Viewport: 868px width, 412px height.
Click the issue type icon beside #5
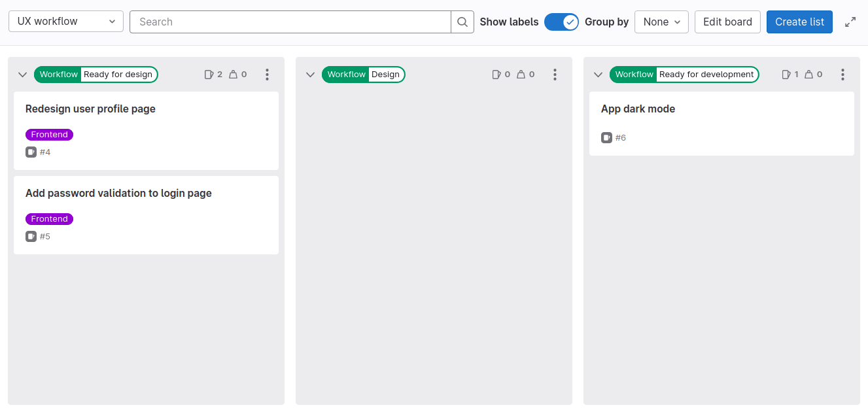coord(30,236)
